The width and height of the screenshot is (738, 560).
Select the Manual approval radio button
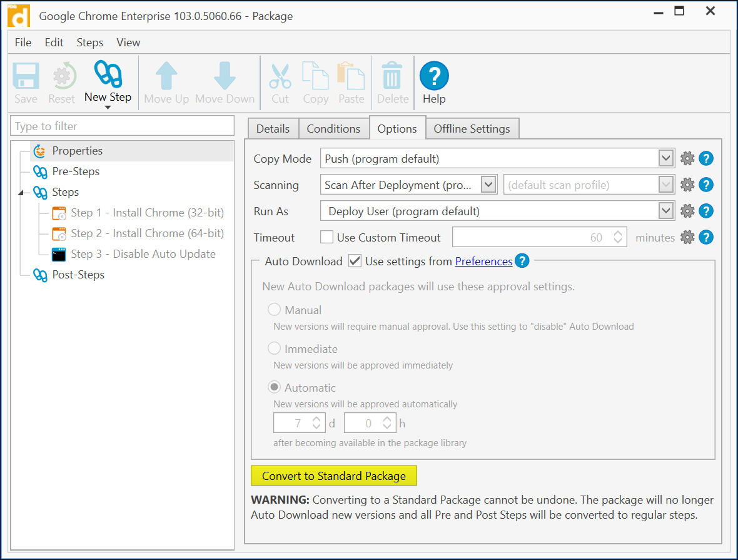[x=274, y=310]
